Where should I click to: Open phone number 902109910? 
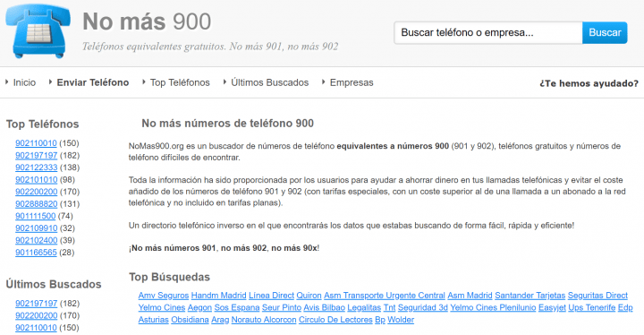coord(36,228)
